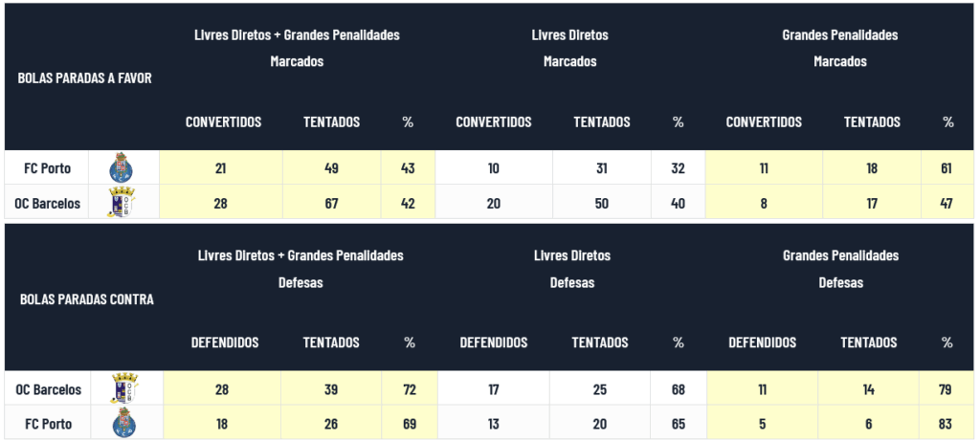The width and height of the screenshot is (980, 441).
Task: Select the 72 percent cell for OC Barcelos
Action: [410, 388]
